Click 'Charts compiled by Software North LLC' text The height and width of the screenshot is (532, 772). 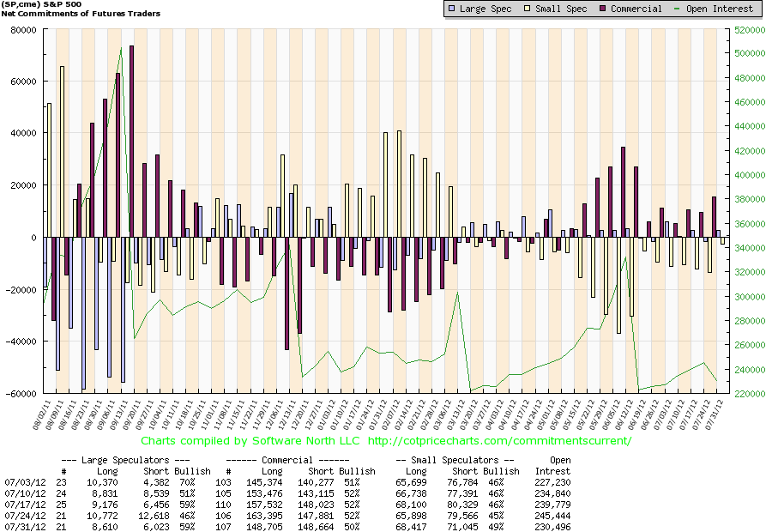point(250,440)
